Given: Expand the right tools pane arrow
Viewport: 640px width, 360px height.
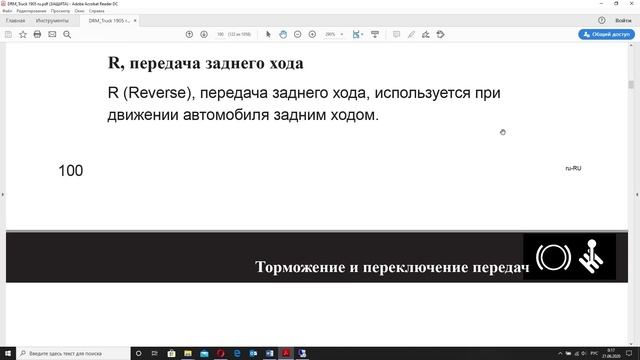Looking at the screenshot, I should point(637,195).
